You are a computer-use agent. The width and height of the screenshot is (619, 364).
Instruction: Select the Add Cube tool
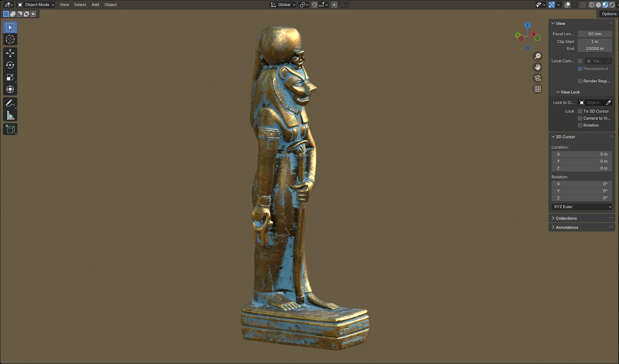point(10,129)
